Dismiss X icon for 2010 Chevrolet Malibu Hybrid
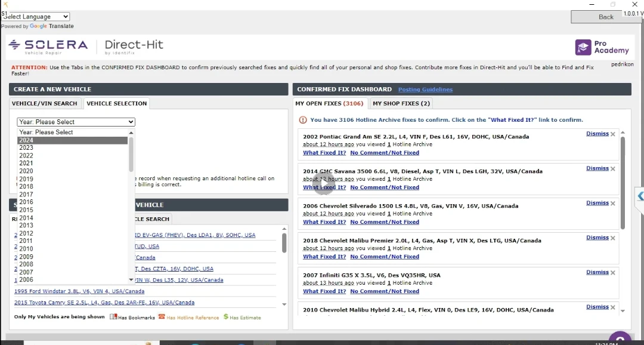The width and height of the screenshot is (644, 345). click(613, 307)
